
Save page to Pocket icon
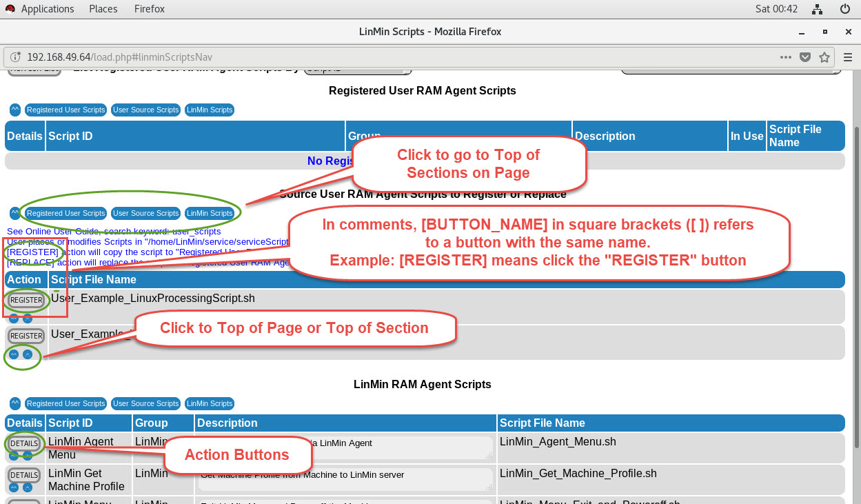(x=805, y=57)
